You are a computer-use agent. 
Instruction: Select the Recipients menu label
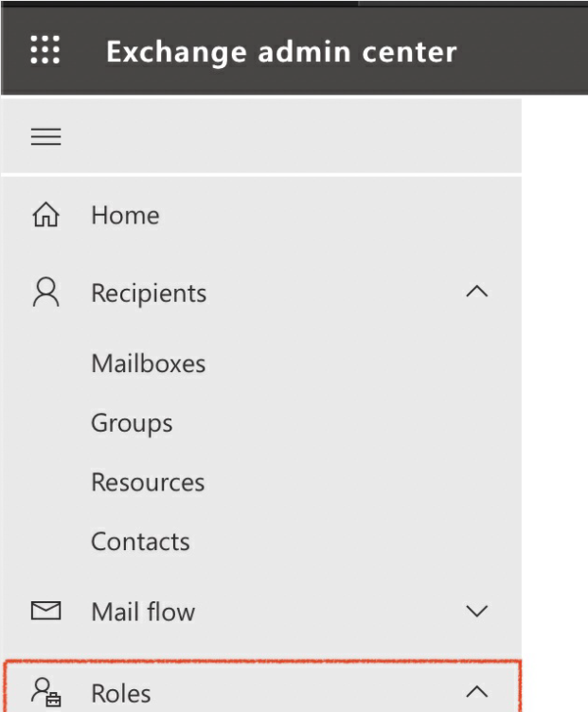click(x=149, y=294)
